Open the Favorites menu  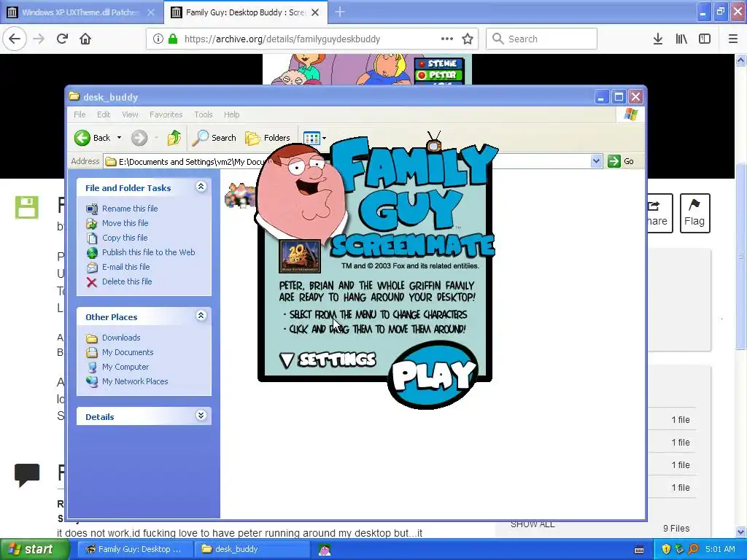click(x=166, y=114)
